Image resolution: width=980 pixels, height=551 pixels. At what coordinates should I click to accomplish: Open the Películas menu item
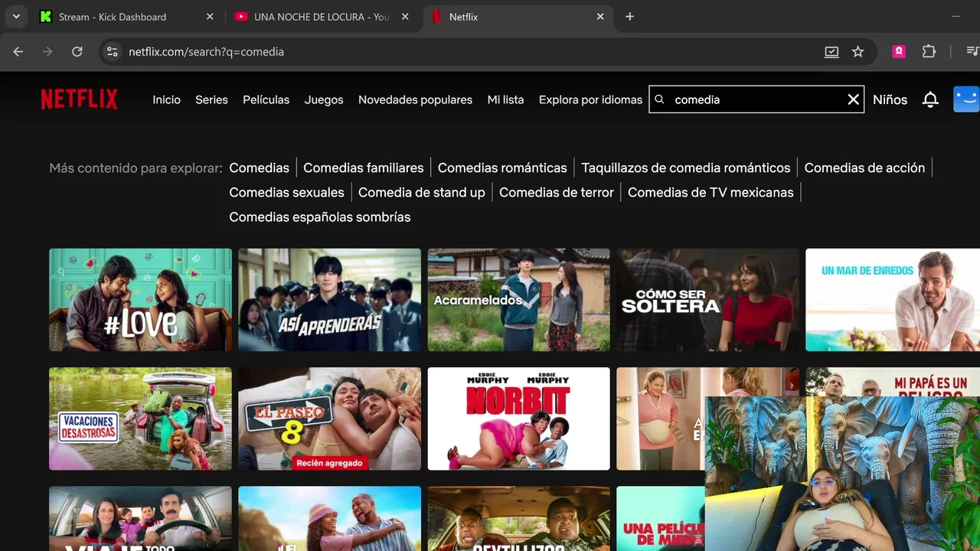point(266,99)
